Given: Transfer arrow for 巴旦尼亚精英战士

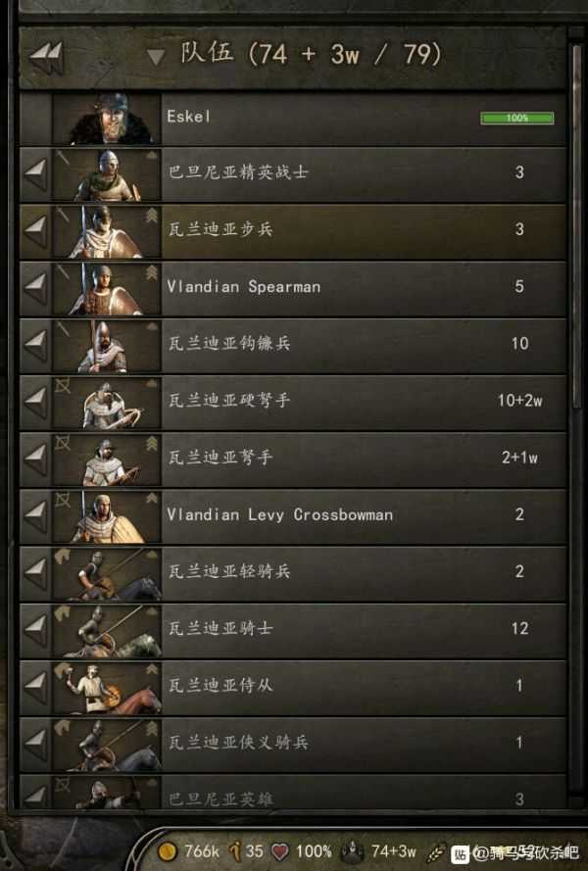Looking at the screenshot, I should [35, 174].
